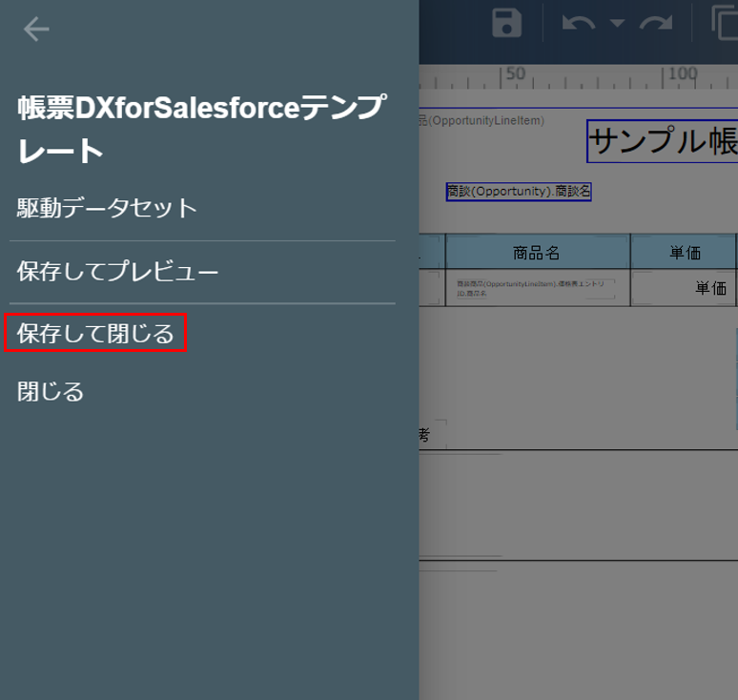Click the 単価 column header cell
Image resolution: width=738 pixels, height=700 pixels.
click(684, 253)
